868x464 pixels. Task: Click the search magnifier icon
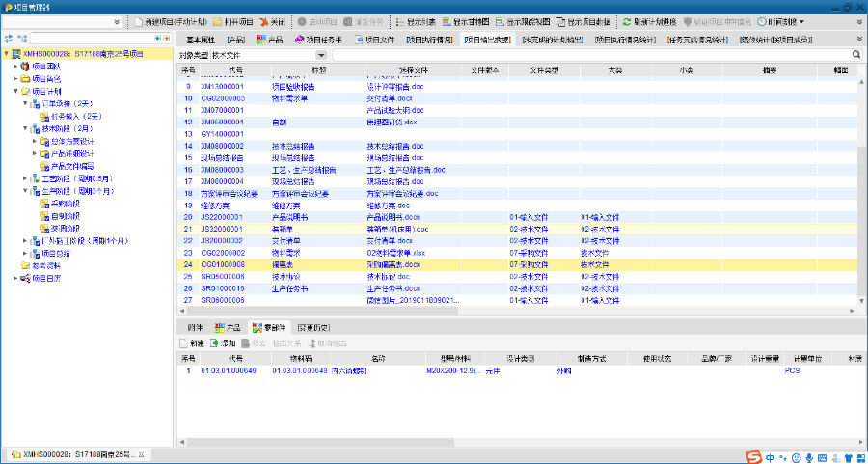coord(856,55)
